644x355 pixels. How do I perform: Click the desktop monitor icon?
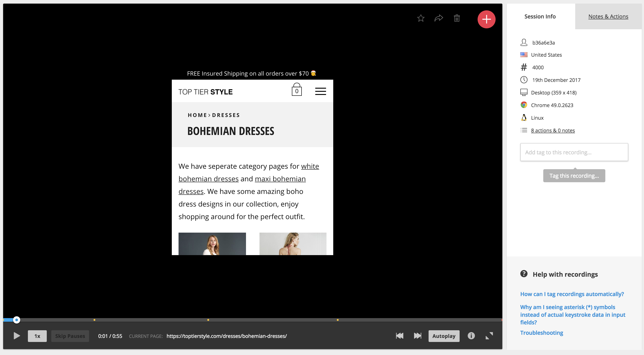[x=524, y=92]
